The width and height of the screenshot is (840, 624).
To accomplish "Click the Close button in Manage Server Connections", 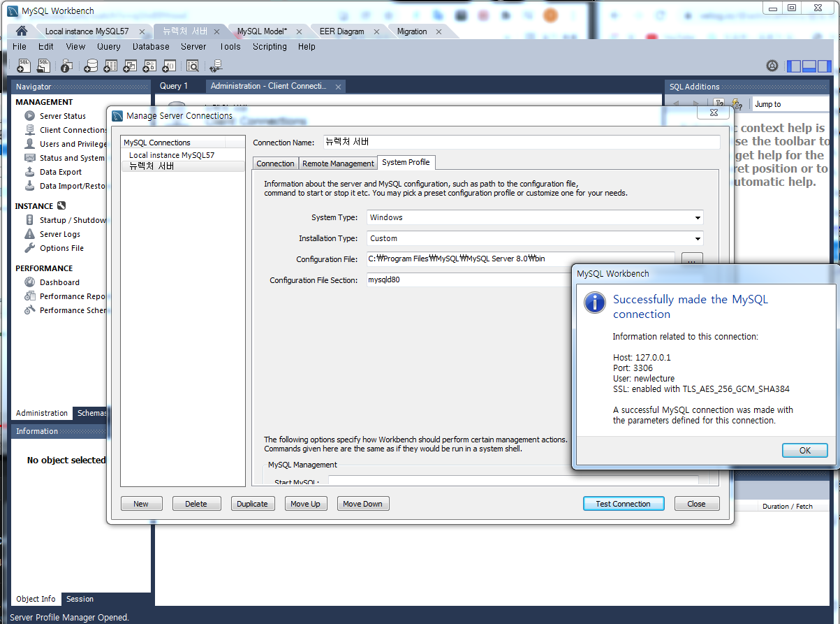I will (x=696, y=504).
